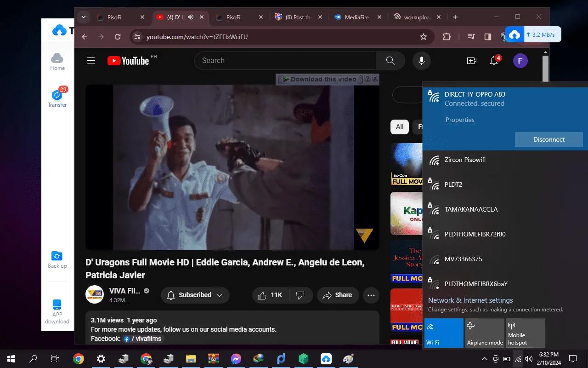The width and height of the screenshot is (588, 368).
Task: Select the Zircon Pisowifi network
Action: click(505, 160)
